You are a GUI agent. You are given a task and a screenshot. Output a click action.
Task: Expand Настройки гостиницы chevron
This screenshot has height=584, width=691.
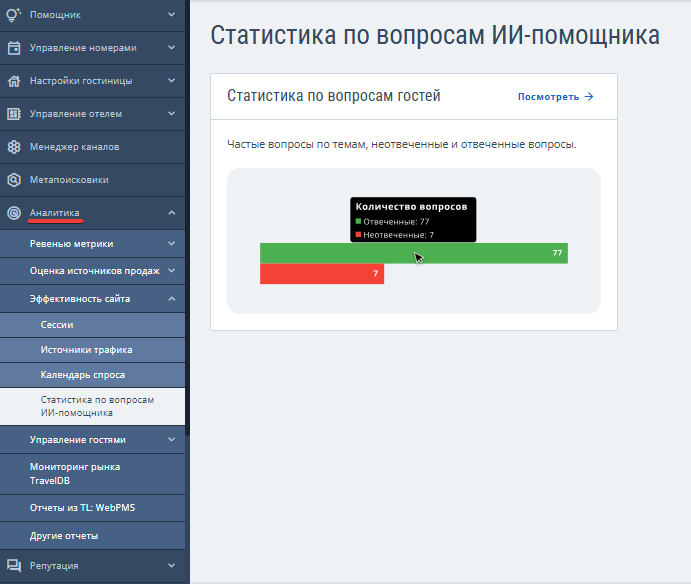[171, 81]
